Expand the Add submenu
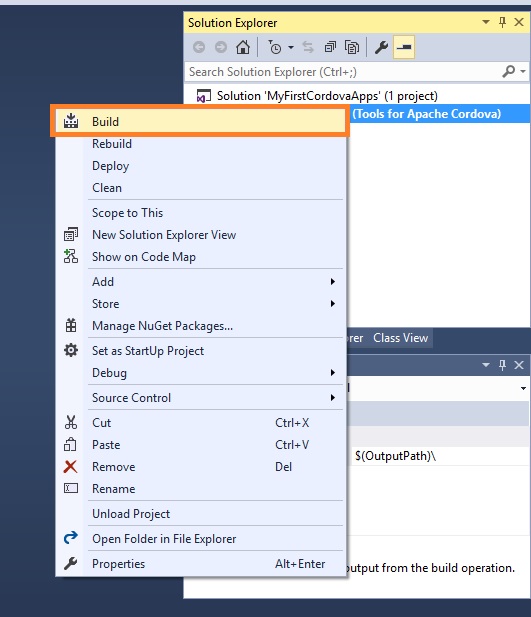The width and height of the screenshot is (531, 617). (x=200, y=282)
